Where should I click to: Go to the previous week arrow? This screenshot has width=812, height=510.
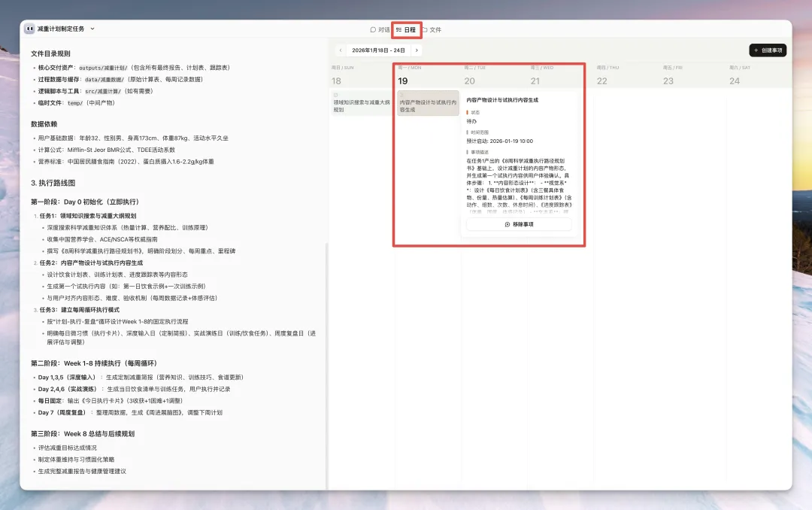[341, 50]
